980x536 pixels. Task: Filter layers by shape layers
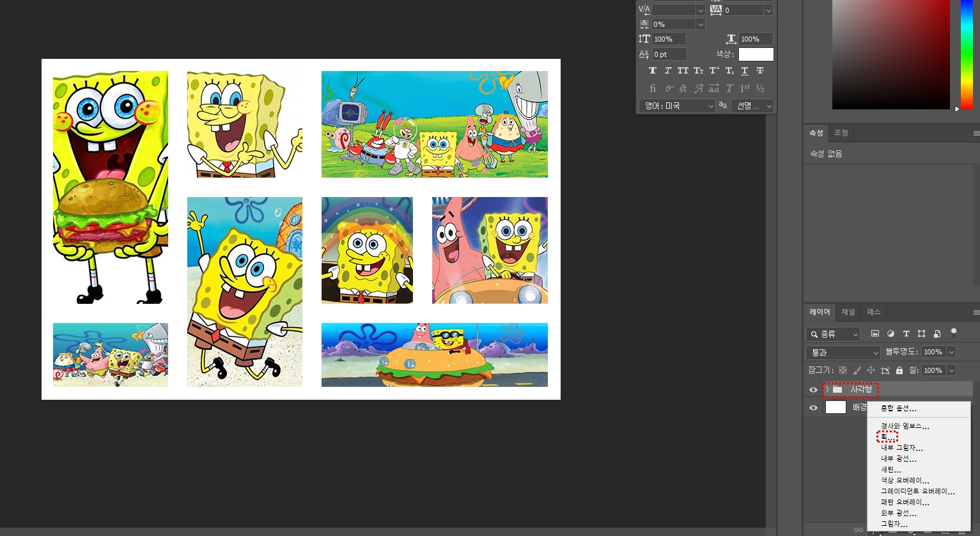921,334
